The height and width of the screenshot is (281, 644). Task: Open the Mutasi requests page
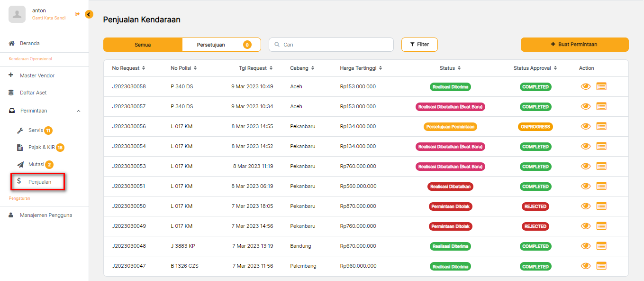pyautogui.click(x=36, y=164)
